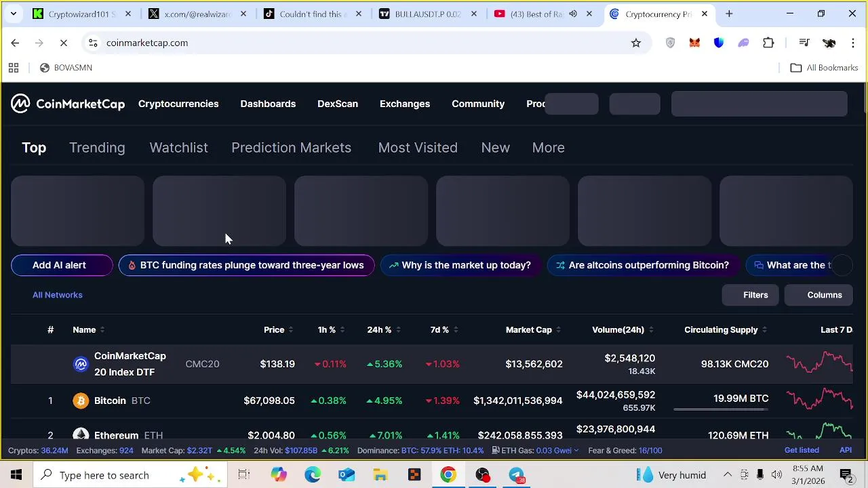Open the Chrome apps grid icon

click(14, 68)
